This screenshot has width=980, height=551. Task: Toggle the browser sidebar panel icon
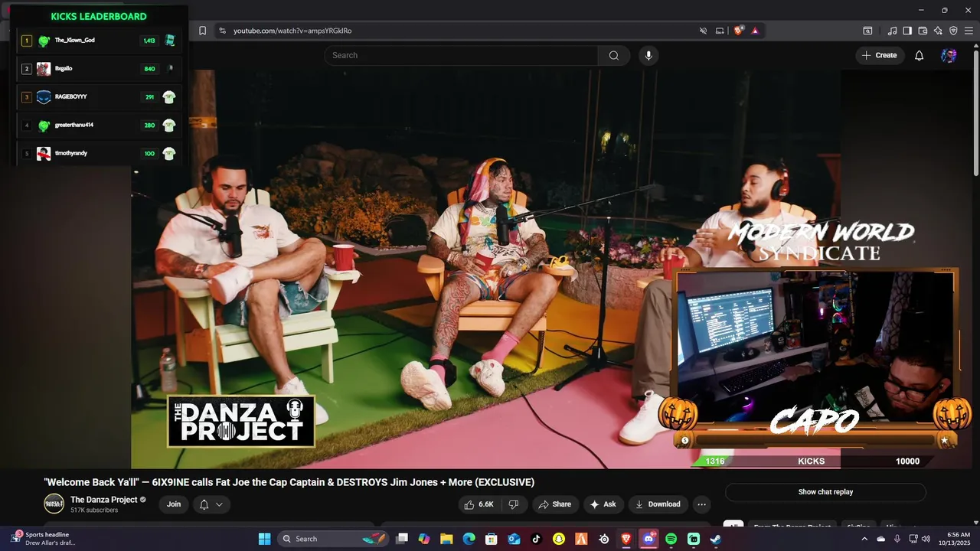[907, 31]
